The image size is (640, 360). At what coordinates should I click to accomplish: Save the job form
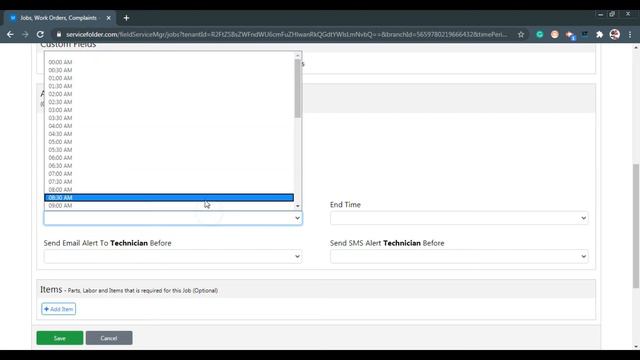pos(60,338)
